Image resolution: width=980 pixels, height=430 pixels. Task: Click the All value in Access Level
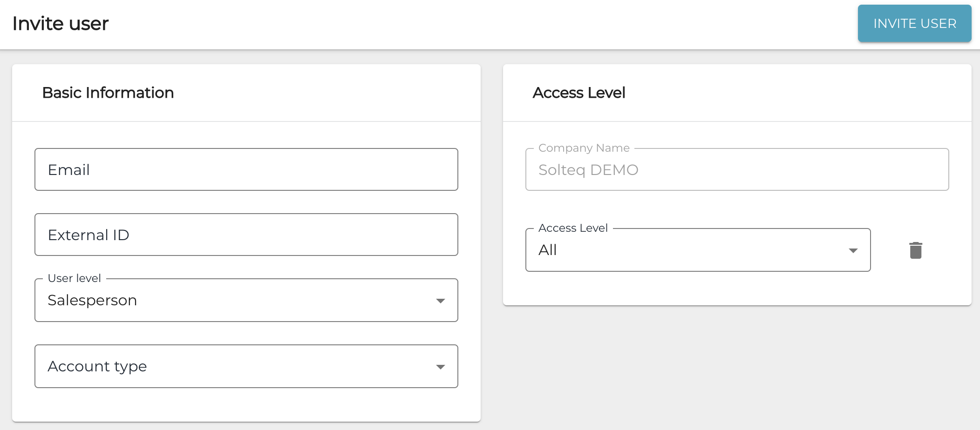tap(547, 250)
